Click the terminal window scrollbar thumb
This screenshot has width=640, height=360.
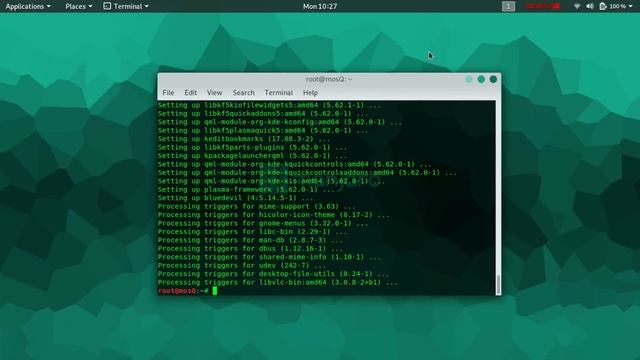pyautogui.click(x=498, y=284)
